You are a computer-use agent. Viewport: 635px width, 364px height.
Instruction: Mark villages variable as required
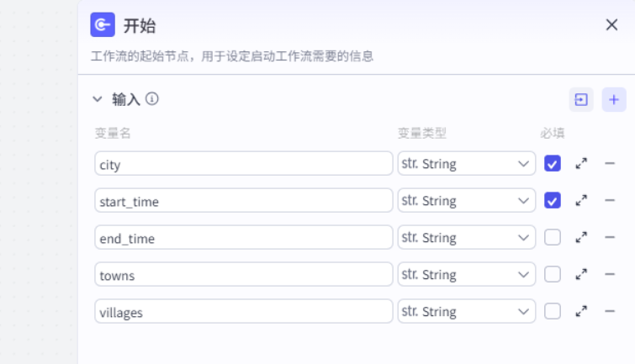click(x=553, y=312)
